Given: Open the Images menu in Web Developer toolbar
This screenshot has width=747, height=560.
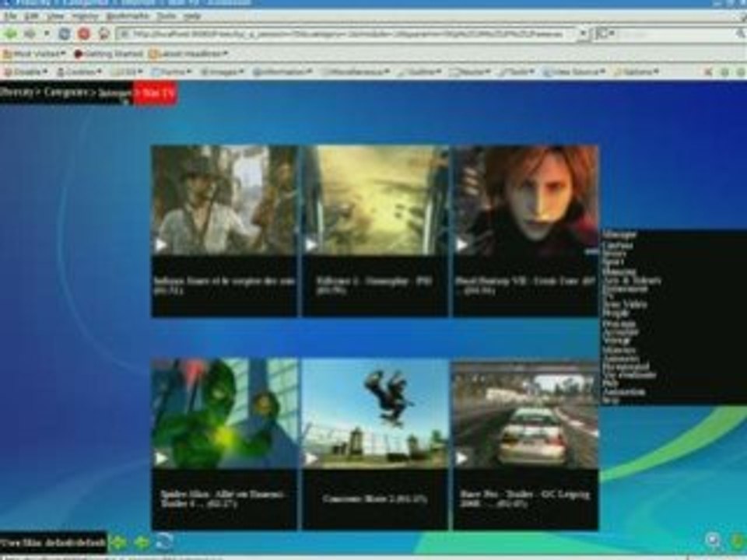Looking at the screenshot, I should pyautogui.click(x=222, y=72).
